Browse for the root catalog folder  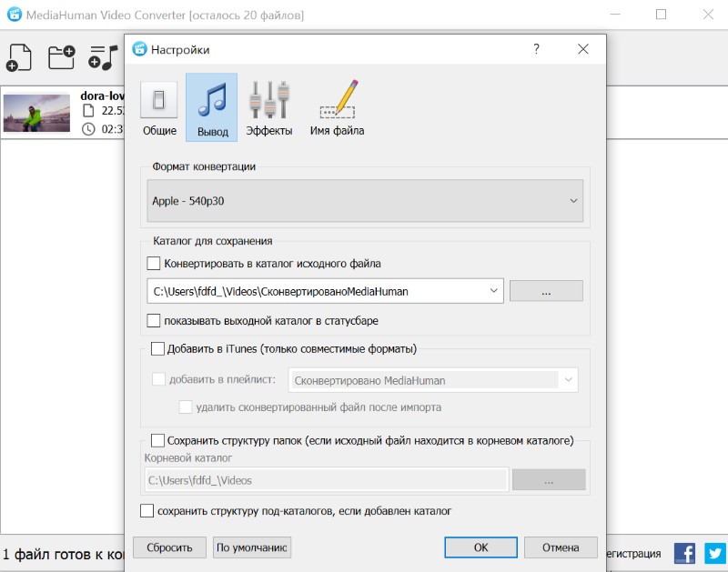click(x=549, y=479)
